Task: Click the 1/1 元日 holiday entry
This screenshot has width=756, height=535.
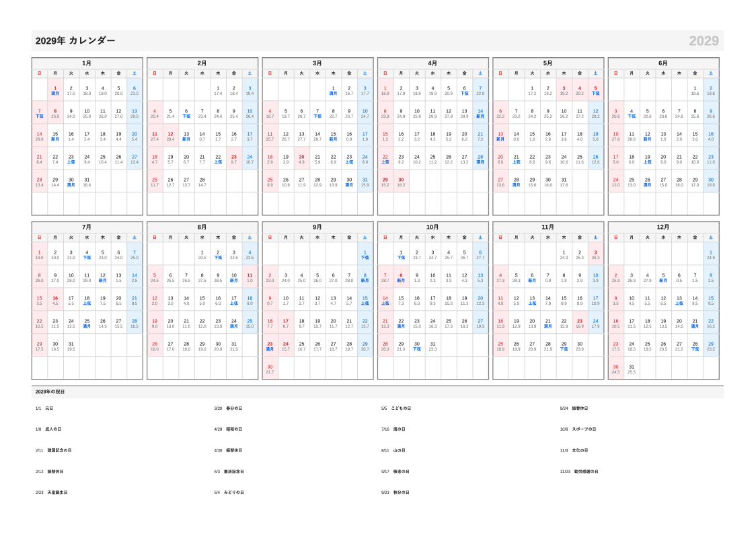Action: point(44,408)
